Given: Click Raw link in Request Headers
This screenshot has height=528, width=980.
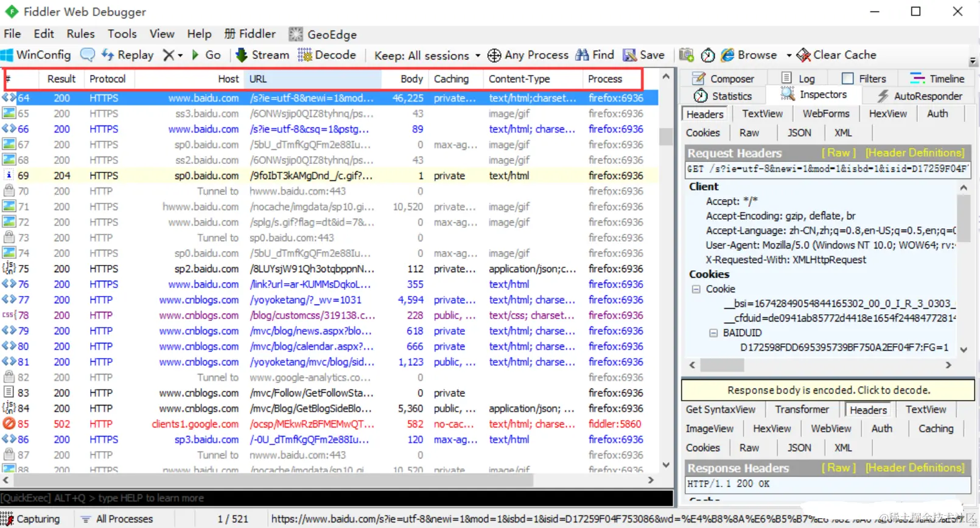Looking at the screenshot, I should tap(839, 153).
